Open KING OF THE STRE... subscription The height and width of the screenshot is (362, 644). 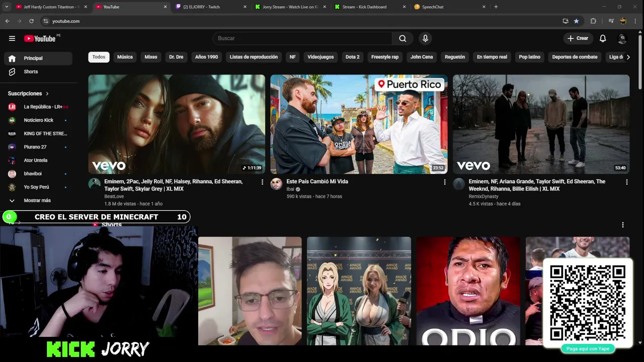[38, 134]
